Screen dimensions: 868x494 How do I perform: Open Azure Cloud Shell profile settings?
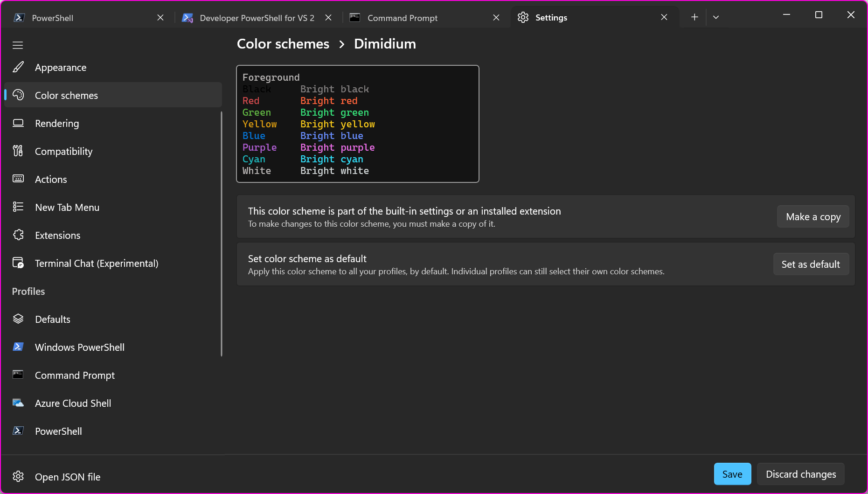pyautogui.click(x=113, y=403)
